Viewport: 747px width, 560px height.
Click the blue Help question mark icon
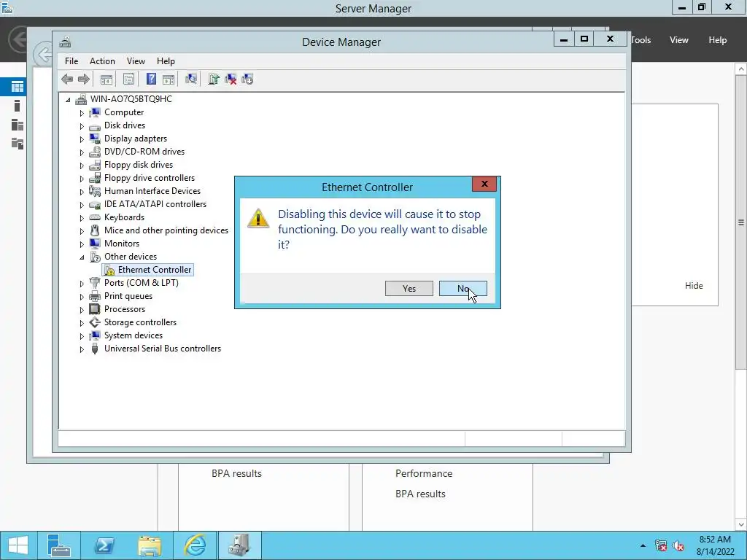pos(151,79)
